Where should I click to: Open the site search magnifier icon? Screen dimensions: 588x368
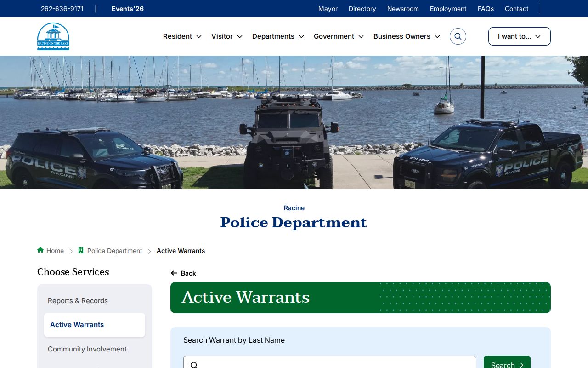(x=458, y=36)
